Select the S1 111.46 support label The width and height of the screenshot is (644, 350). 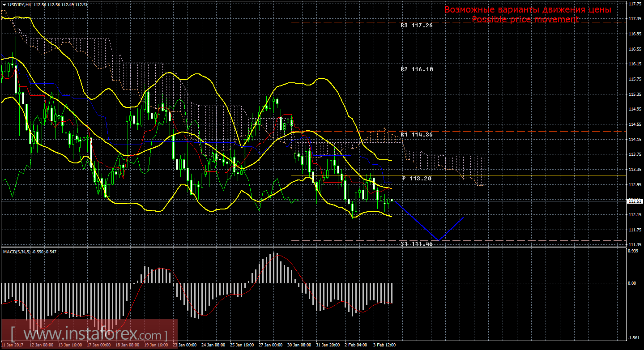[x=416, y=244]
